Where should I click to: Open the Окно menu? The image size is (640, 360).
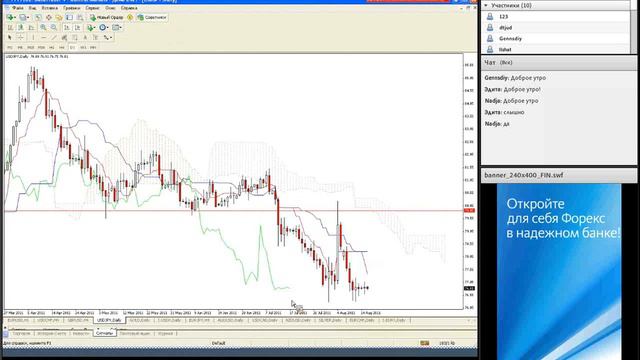tap(110, 8)
